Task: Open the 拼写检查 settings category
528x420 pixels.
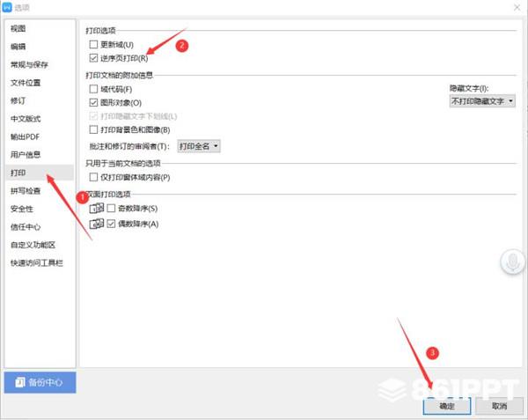Action: (x=26, y=191)
